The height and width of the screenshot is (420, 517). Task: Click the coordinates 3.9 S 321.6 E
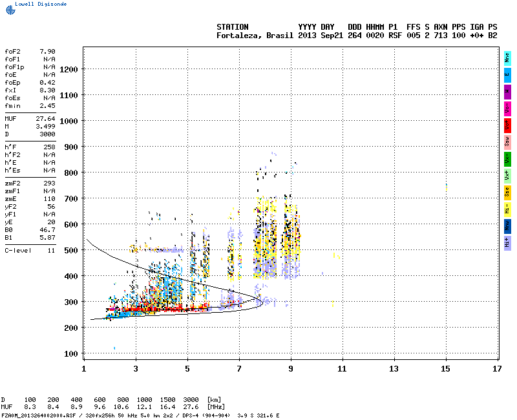pos(258,415)
